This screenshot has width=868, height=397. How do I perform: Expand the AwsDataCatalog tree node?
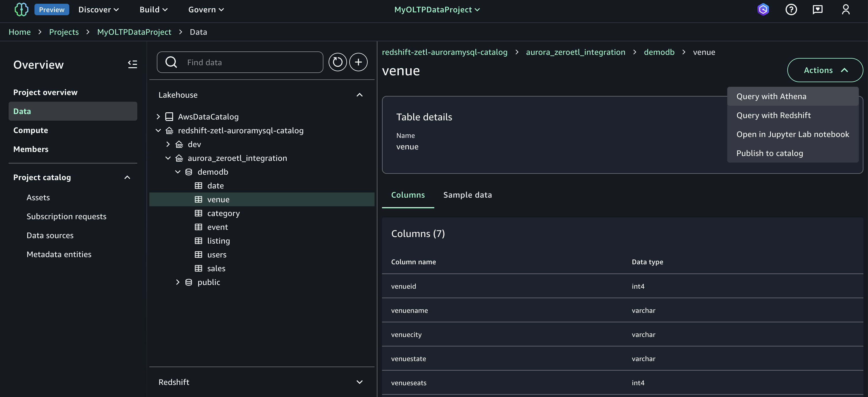click(158, 117)
